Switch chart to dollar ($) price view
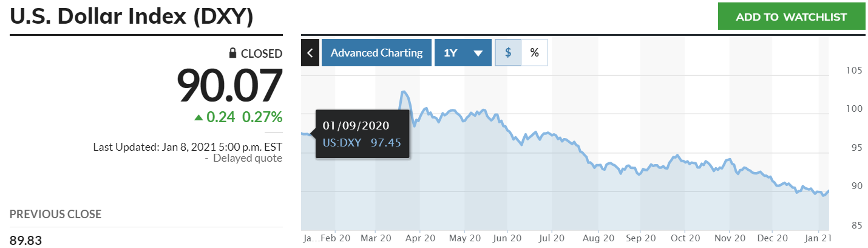The height and width of the screenshot is (248, 868). pos(509,53)
